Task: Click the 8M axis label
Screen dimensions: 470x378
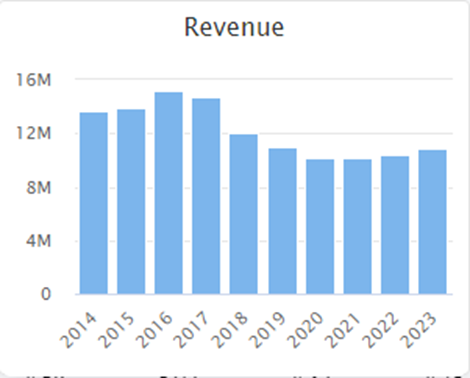Action: click(39, 188)
